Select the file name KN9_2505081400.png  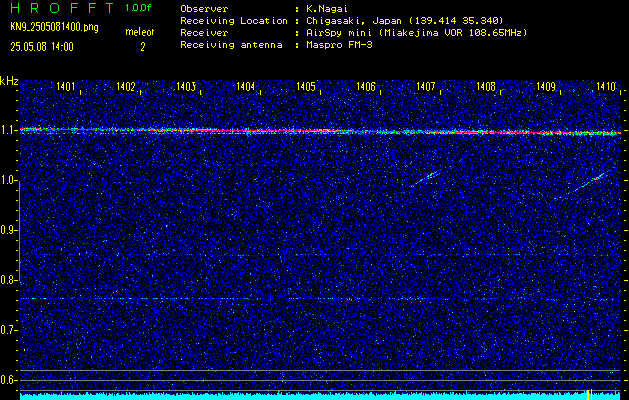(54, 27)
